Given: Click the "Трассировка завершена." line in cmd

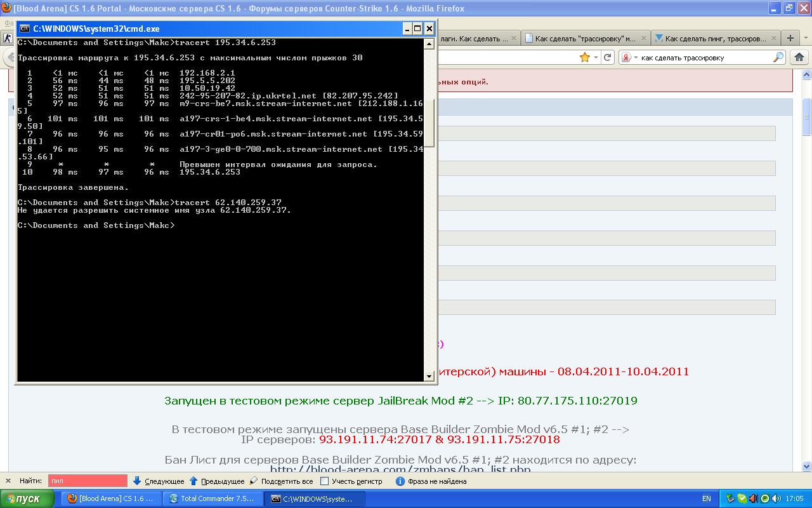Looking at the screenshot, I should 73,187.
